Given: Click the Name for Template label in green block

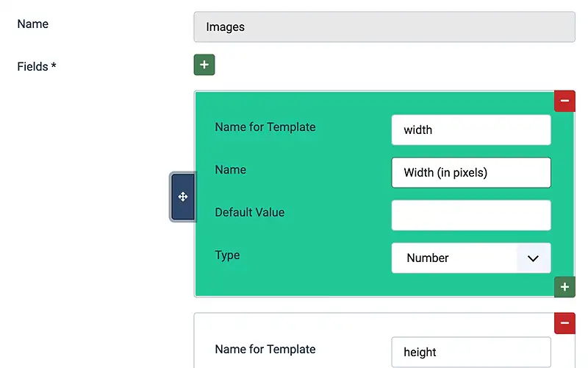Looking at the screenshot, I should pos(265,127).
